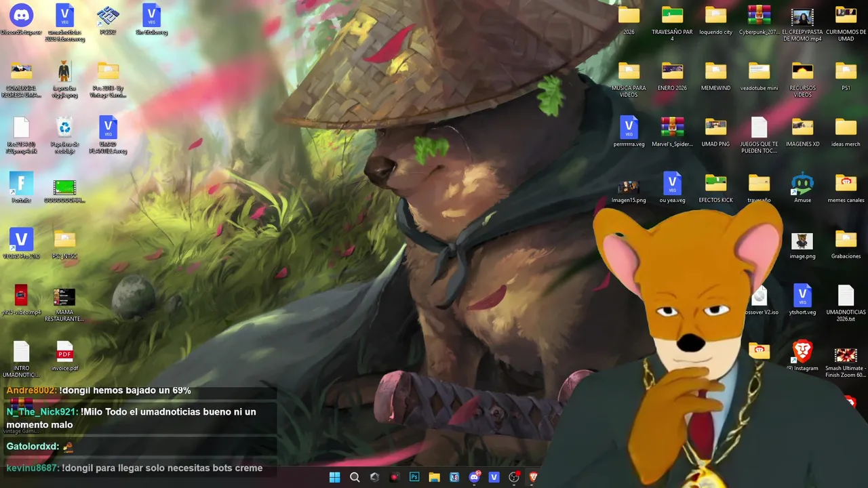Switch to OBS Studio in the taskbar

514,477
